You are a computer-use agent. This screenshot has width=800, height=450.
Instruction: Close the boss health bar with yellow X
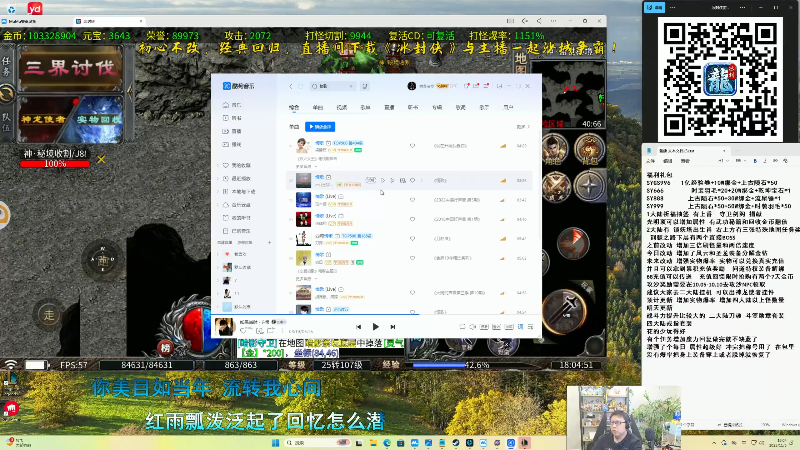point(101,159)
